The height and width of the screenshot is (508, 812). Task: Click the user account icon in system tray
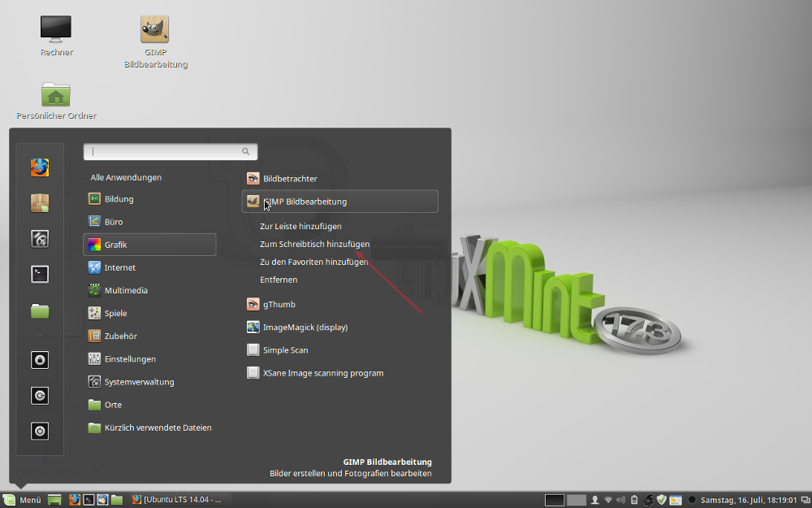click(x=595, y=500)
